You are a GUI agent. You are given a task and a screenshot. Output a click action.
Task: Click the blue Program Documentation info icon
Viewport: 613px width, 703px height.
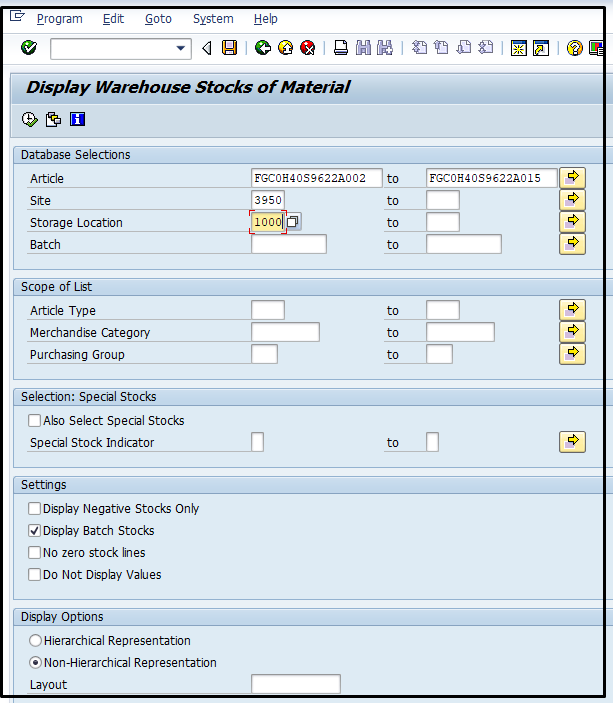(x=77, y=119)
